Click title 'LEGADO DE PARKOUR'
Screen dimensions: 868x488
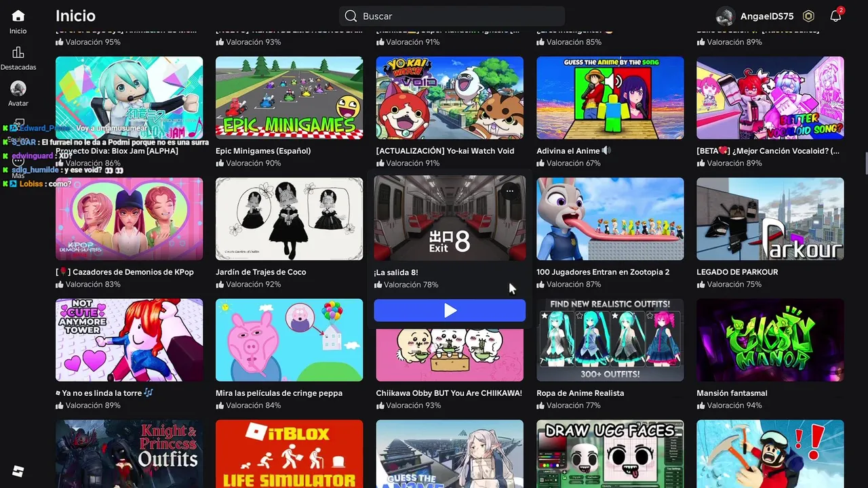(x=737, y=272)
